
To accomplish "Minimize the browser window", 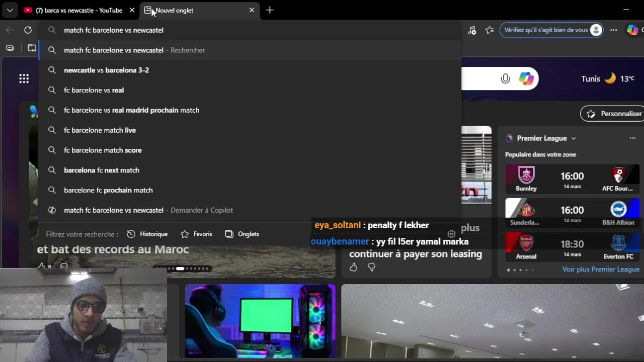I will click(x=626, y=10).
